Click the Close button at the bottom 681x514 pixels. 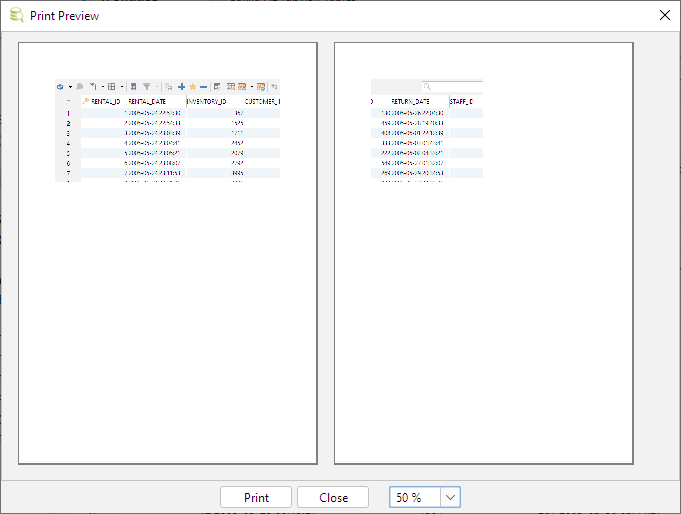[x=333, y=497]
